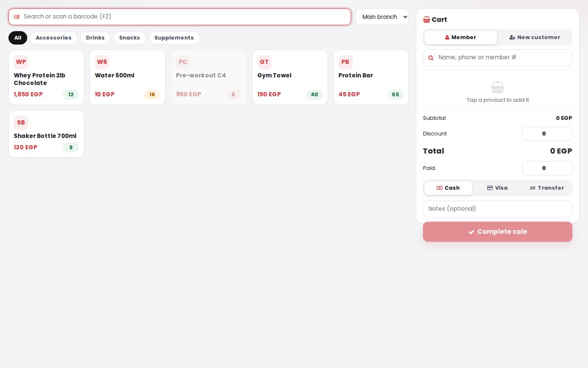
Task: Click the WP badge on Whey Protein
Action: tap(21, 62)
